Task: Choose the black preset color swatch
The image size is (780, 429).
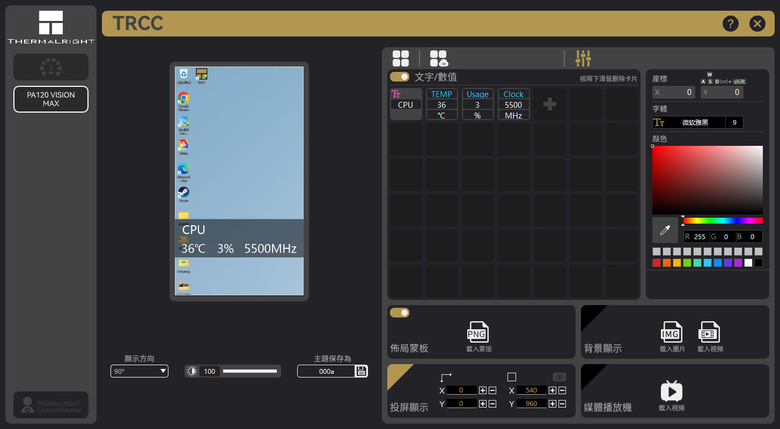Action: click(758, 263)
